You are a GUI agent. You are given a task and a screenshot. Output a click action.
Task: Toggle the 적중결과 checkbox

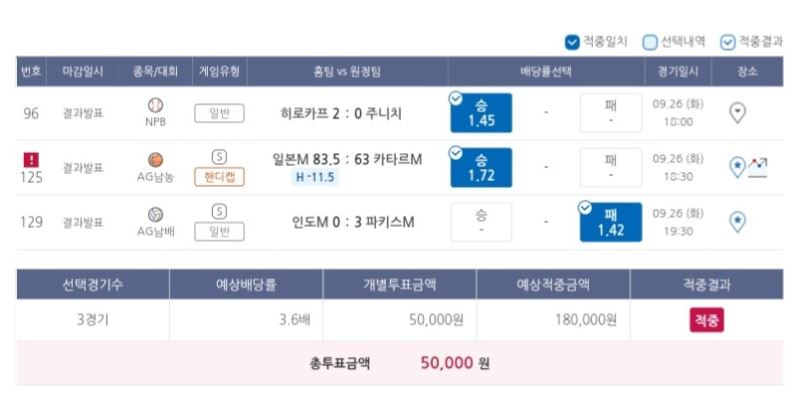coord(727,42)
